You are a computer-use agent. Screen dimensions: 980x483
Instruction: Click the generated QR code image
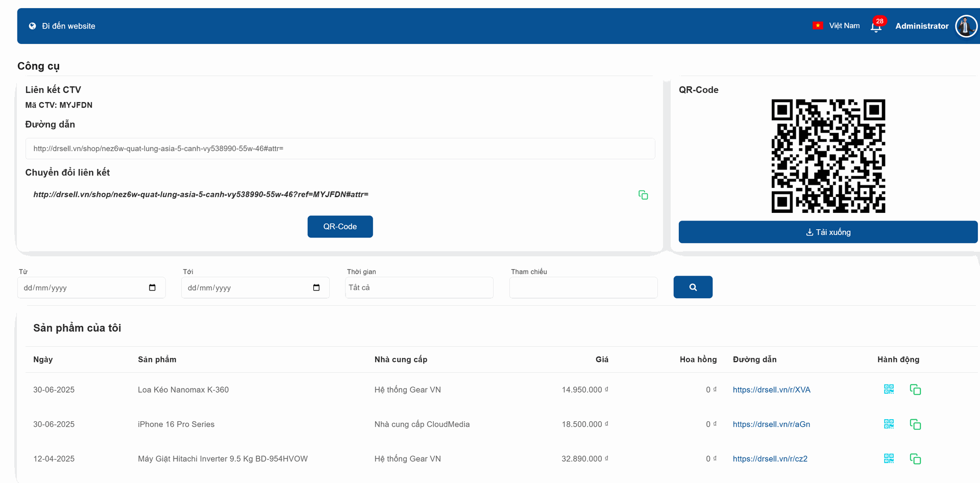828,156
